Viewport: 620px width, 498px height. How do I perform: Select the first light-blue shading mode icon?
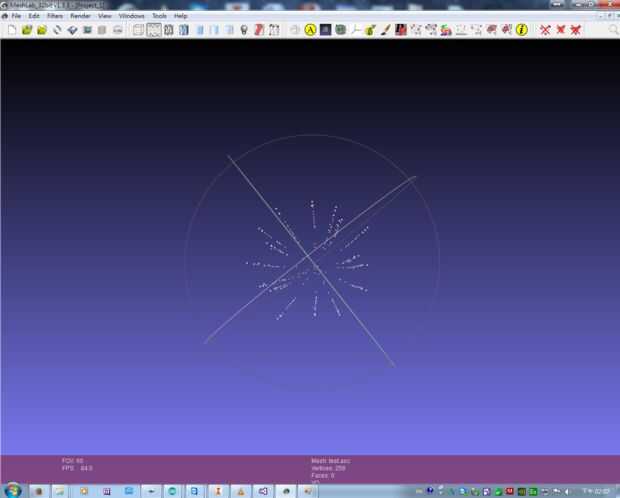click(x=200, y=30)
